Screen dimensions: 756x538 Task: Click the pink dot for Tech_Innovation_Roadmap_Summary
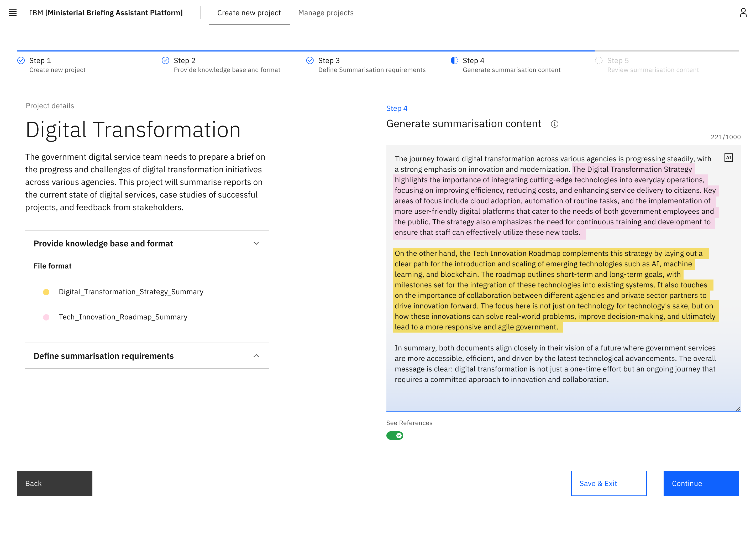(x=46, y=317)
